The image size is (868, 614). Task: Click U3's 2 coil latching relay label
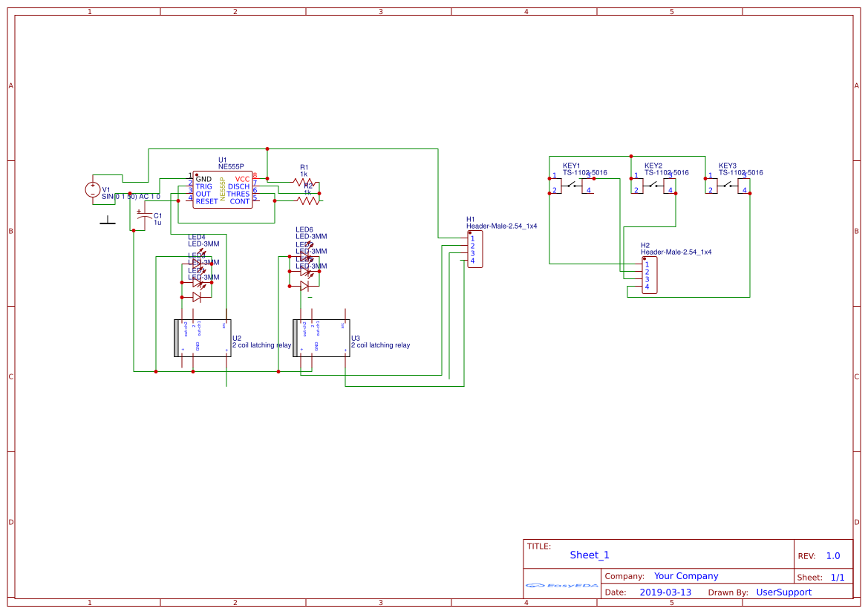381,345
